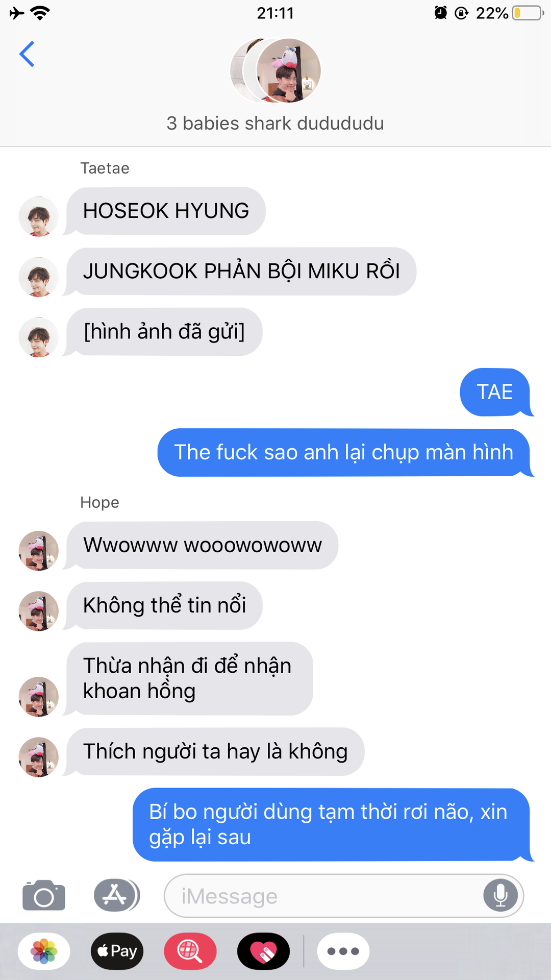The height and width of the screenshot is (980, 551).
Task: Focus the iMessage text input field
Action: [x=344, y=896]
